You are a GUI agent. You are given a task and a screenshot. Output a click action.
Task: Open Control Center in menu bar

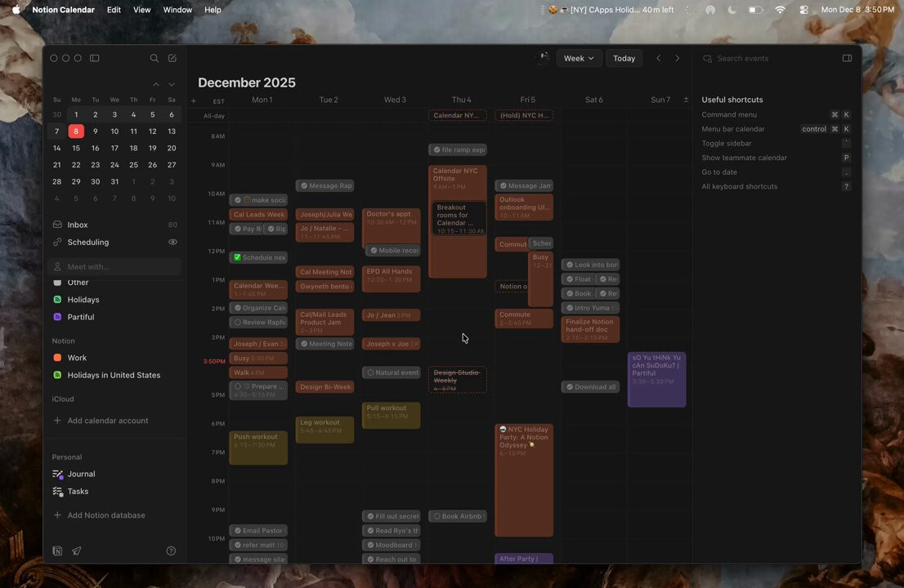tap(803, 10)
